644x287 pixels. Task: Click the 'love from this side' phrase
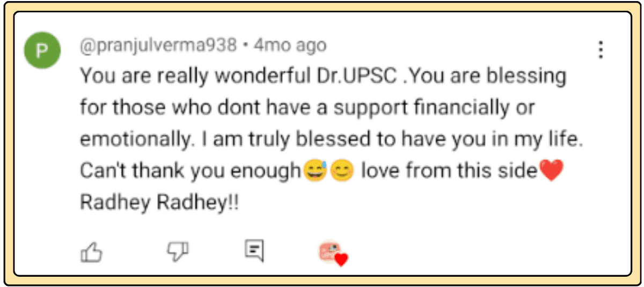click(x=449, y=172)
